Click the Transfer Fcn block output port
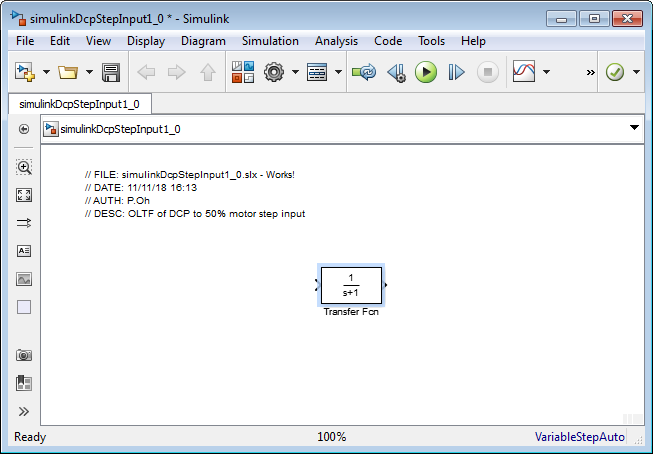653x454 pixels. tap(385, 285)
